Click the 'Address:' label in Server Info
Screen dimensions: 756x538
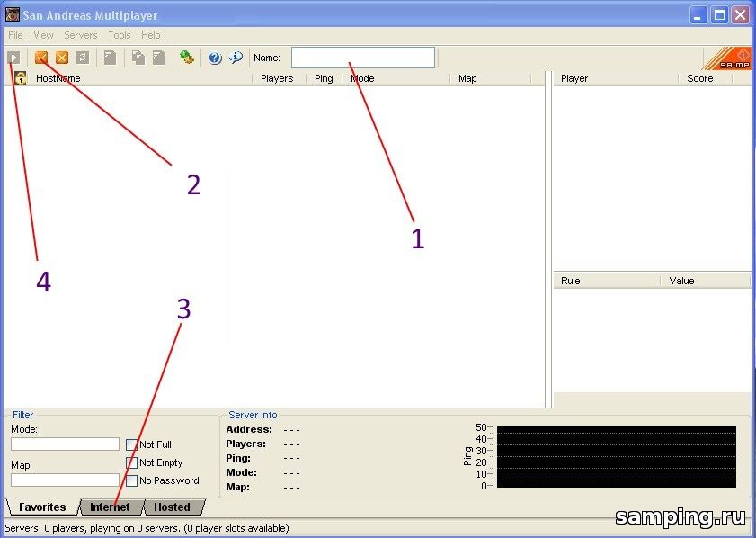(249, 429)
